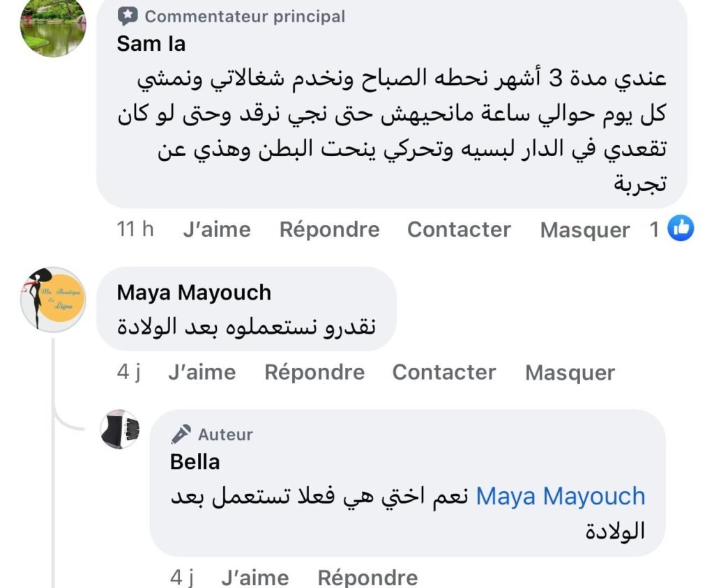
Task: Click the blue Maya Mayouch mention in Bella's reply
Action: tap(560, 497)
